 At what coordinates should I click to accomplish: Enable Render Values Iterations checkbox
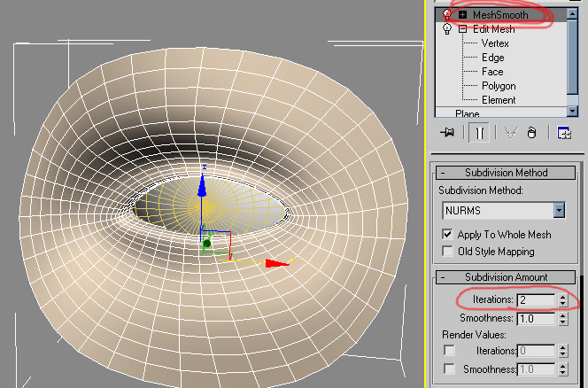pyautogui.click(x=449, y=350)
